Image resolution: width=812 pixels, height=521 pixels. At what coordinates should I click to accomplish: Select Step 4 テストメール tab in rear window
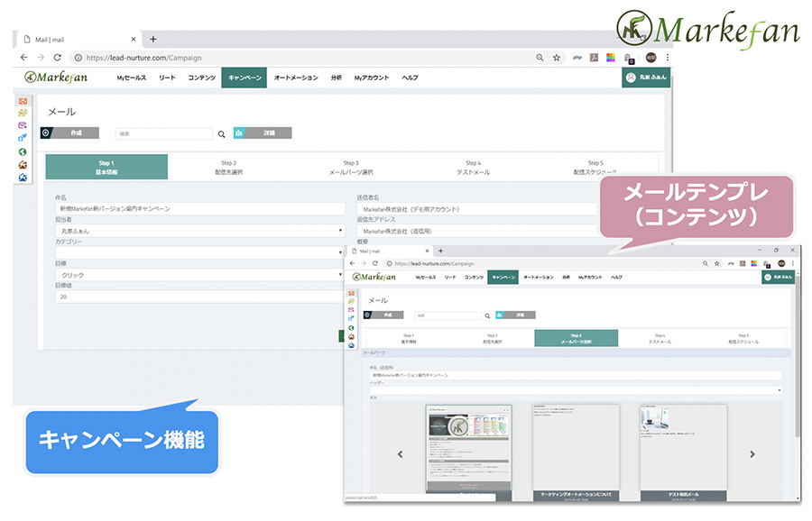[x=474, y=167]
